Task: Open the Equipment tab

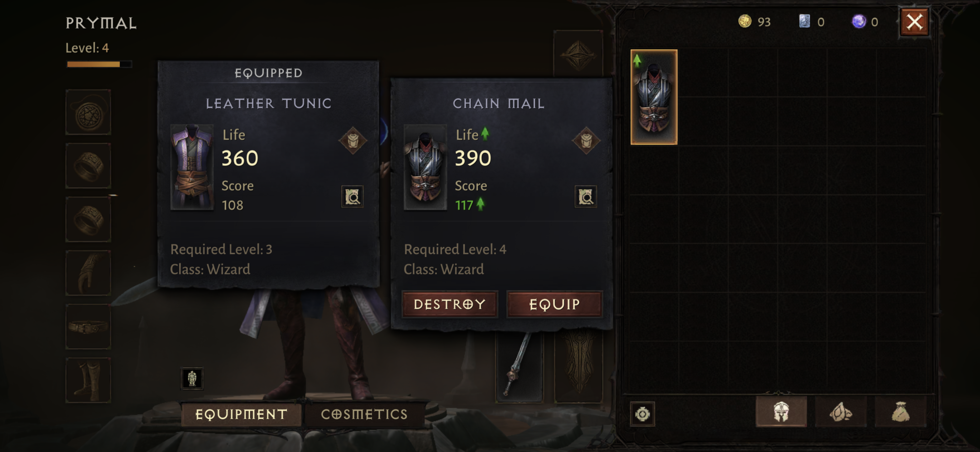Action: tap(241, 414)
